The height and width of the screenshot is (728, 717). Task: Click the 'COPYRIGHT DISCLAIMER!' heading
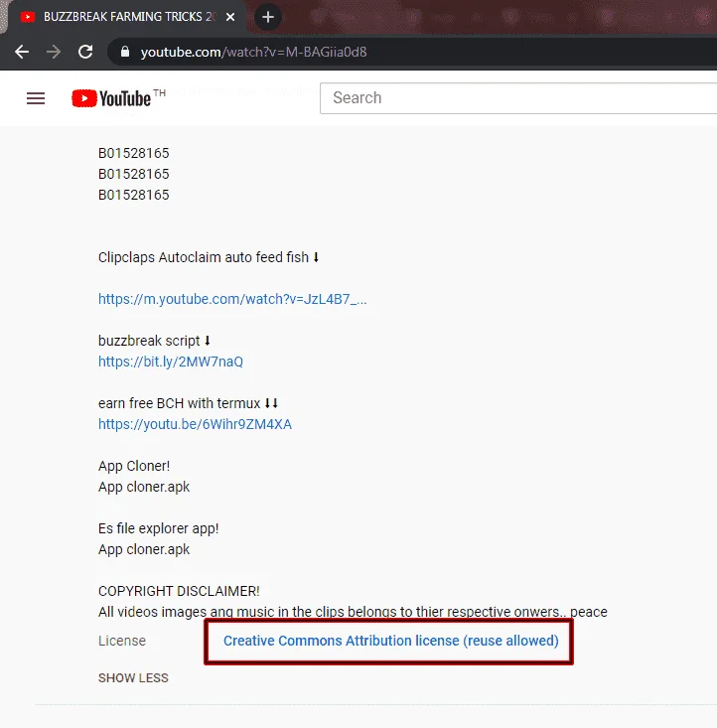click(x=179, y=592)
